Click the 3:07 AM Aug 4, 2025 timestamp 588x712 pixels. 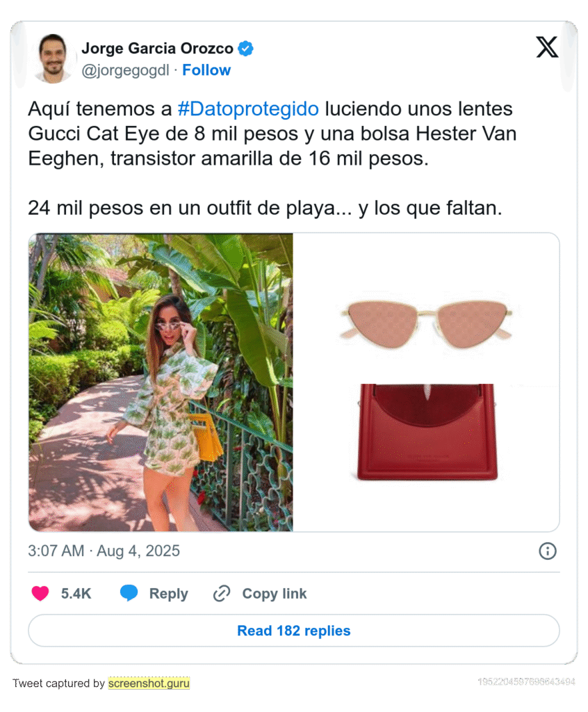click(x=104, y=551)
